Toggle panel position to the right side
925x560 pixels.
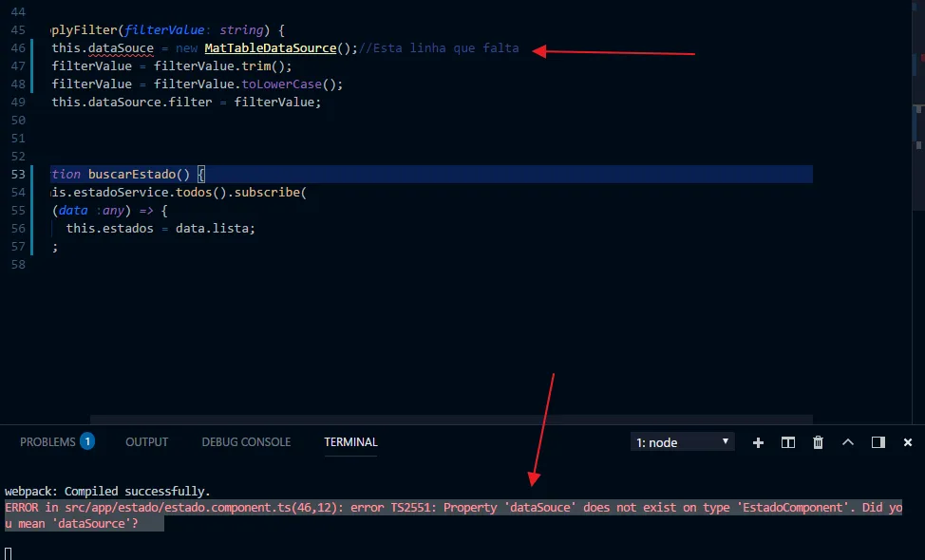(878, 442)
